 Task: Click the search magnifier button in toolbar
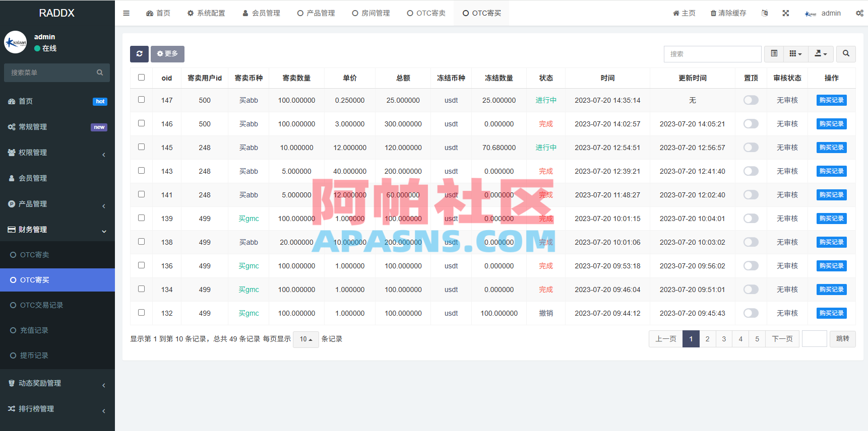coord(846,54)
